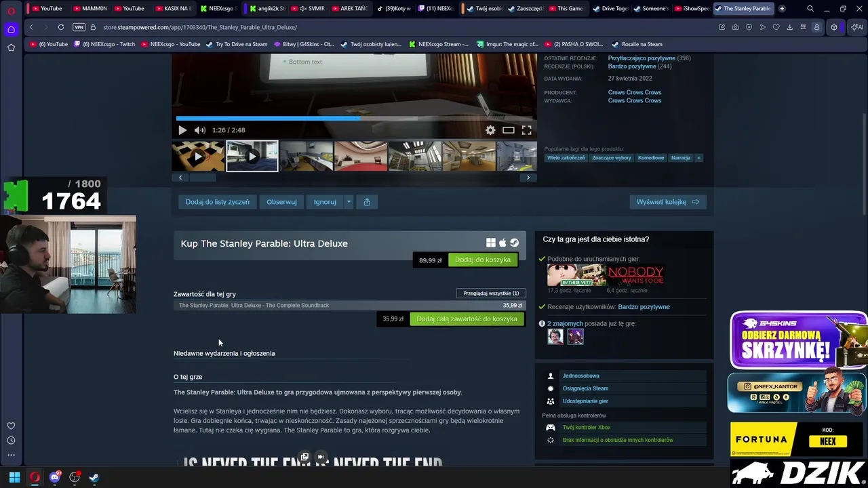Open Opera sidebar three-dots menu
Viewport: 868px width, 488px height.
pos(11,455)
